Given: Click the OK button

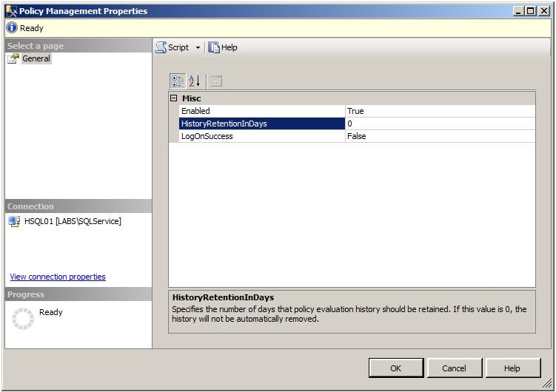Looking at the screenshot, I should (396, 368).
